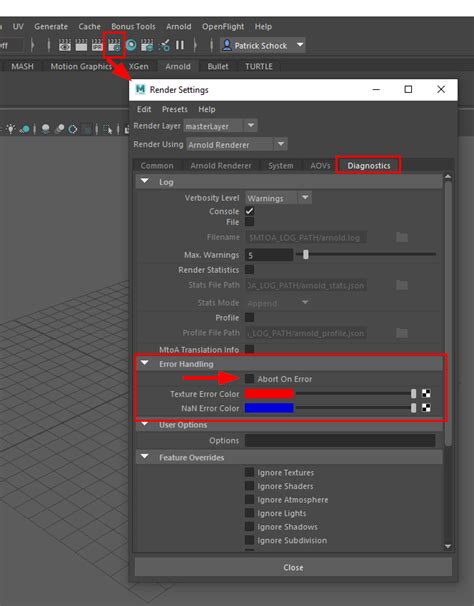Viewport: 474px width, 606px height.
Task: Click the light bulb icon in viewport toolbar
Action: pyautogui.click(x=11, y=129)
